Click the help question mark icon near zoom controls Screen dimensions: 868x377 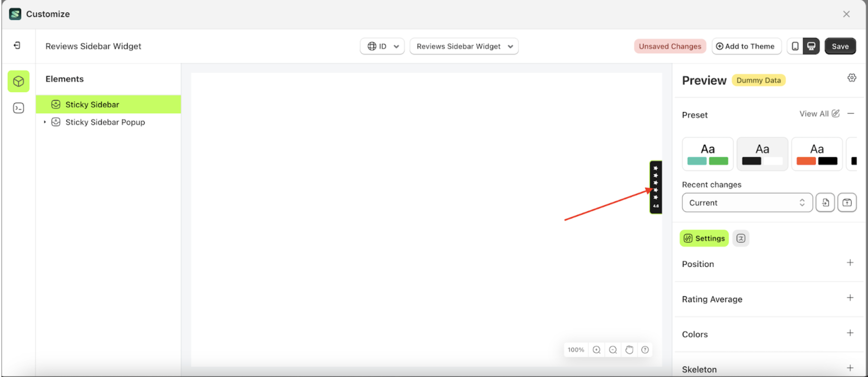point(645,349)
